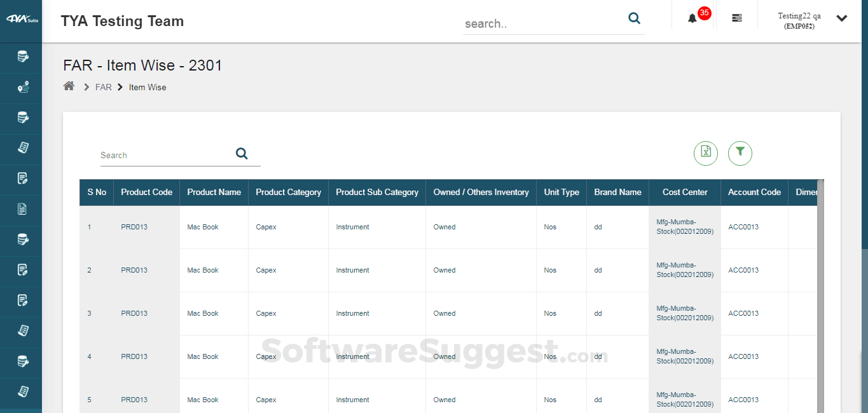
Task: Click the data grid icon beside the bell
Action: [737, 18]
